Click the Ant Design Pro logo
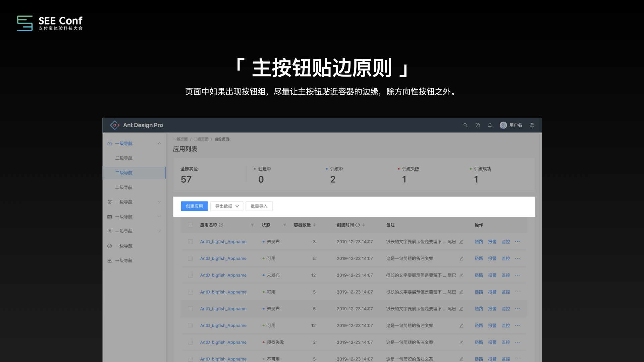Image resolution: width=644 pixels, height=362 pixels. [115, 125]
